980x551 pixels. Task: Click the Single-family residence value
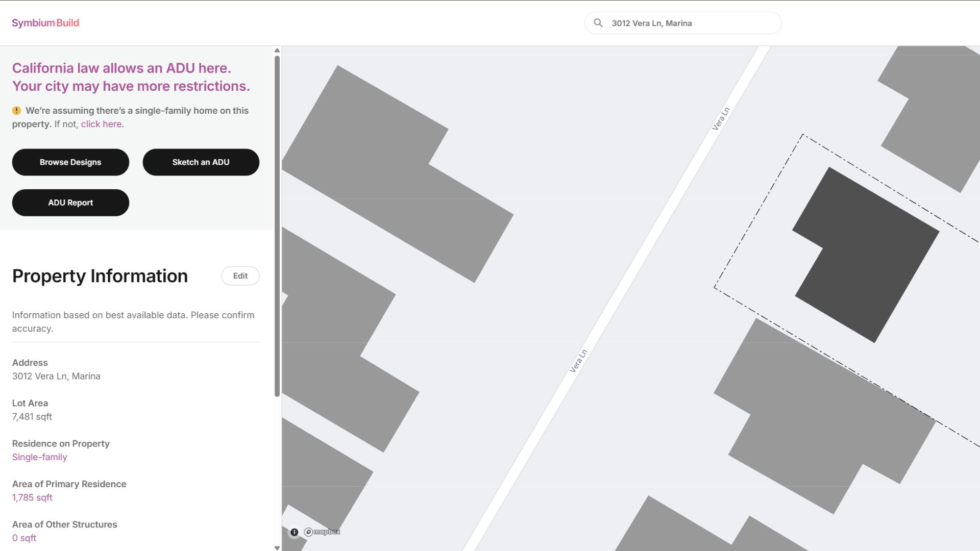tap(40, 457)
